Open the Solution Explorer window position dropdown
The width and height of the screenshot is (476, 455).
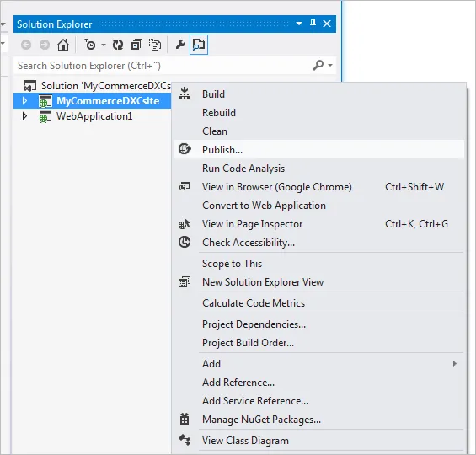click(x=299, y=24)
